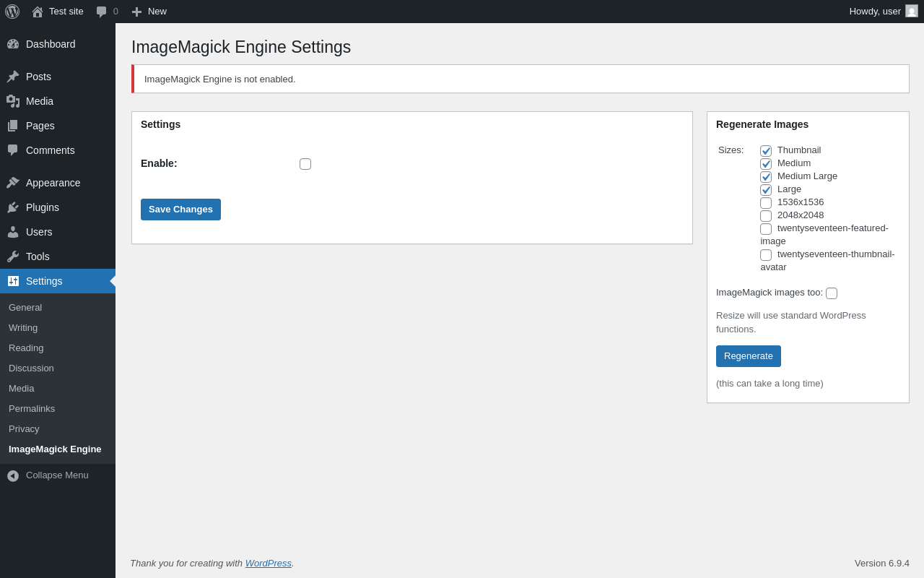The height and width of the screenshot is (578, 924).
Task: Click the user avatar icon
Action: pos(912,12)
